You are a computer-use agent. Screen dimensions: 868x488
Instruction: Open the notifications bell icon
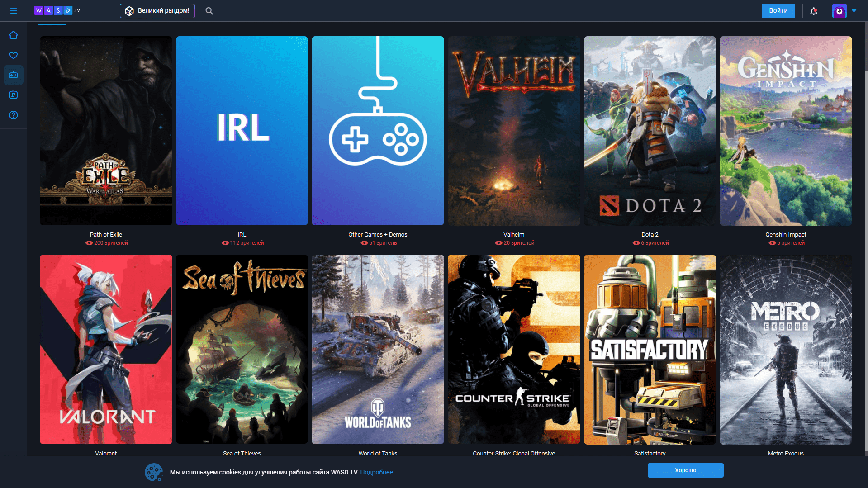(x=813, y=11)
